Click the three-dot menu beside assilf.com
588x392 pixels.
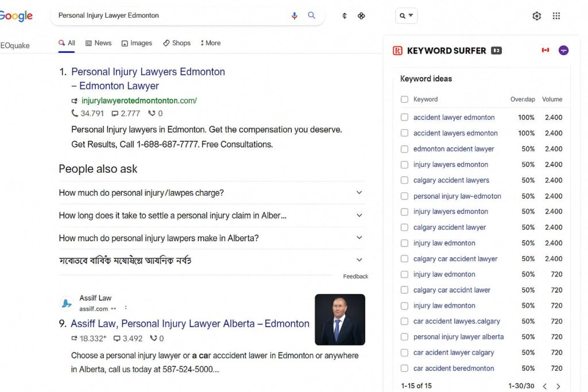click(126, 308)
